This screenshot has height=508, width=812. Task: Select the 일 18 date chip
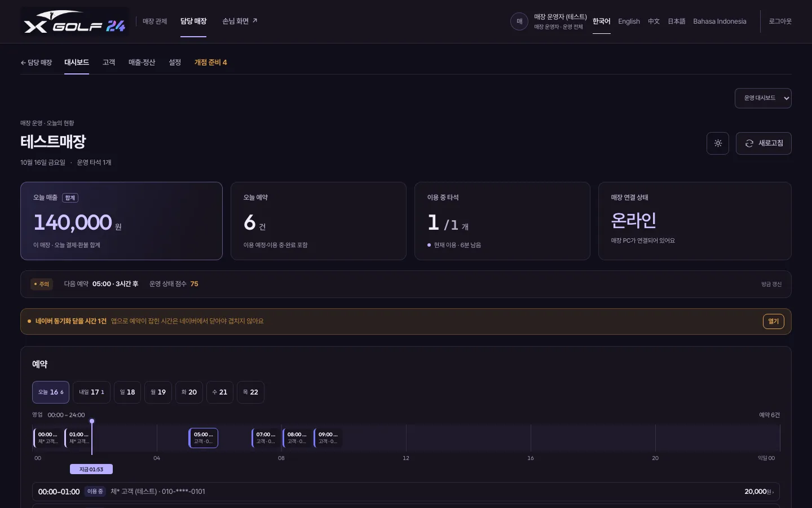pos(127,392)
